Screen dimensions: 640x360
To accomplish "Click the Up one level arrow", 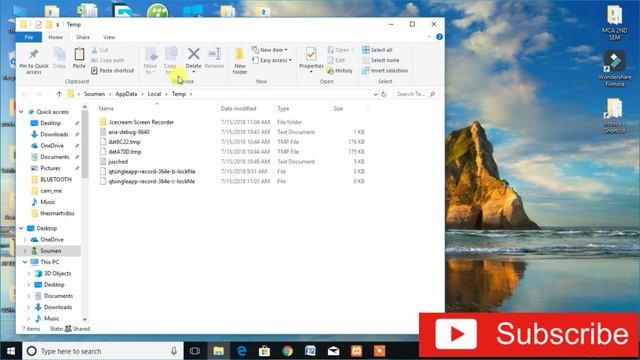I will click(x=59, y=94).
